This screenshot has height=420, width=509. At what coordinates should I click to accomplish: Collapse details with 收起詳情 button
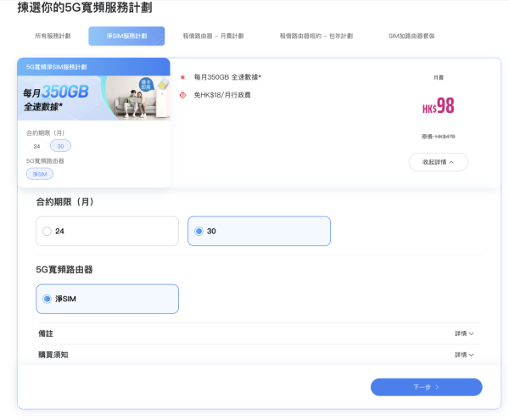pyautogui.click(x=439, y=162)
